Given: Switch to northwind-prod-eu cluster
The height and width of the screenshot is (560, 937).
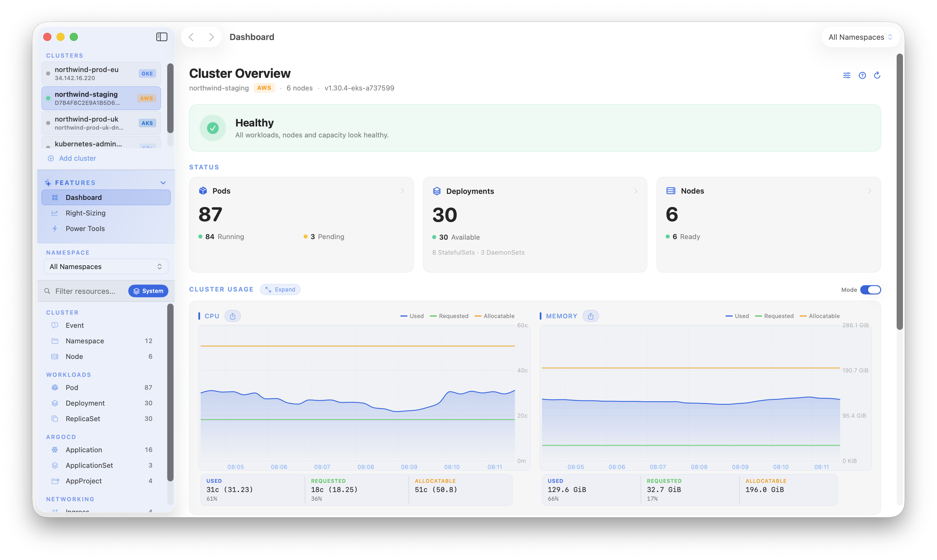Looking at the screenshot, I should pyautogui.click(x=101, y=73).
